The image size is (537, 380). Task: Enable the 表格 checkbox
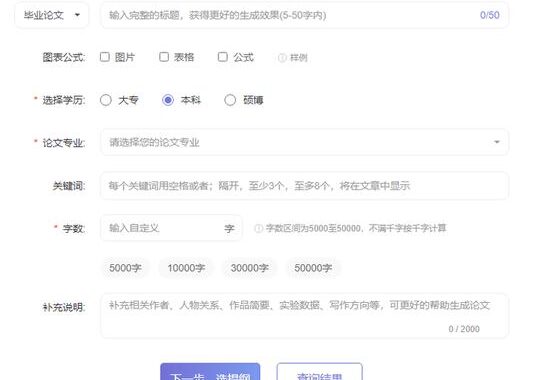164,57
